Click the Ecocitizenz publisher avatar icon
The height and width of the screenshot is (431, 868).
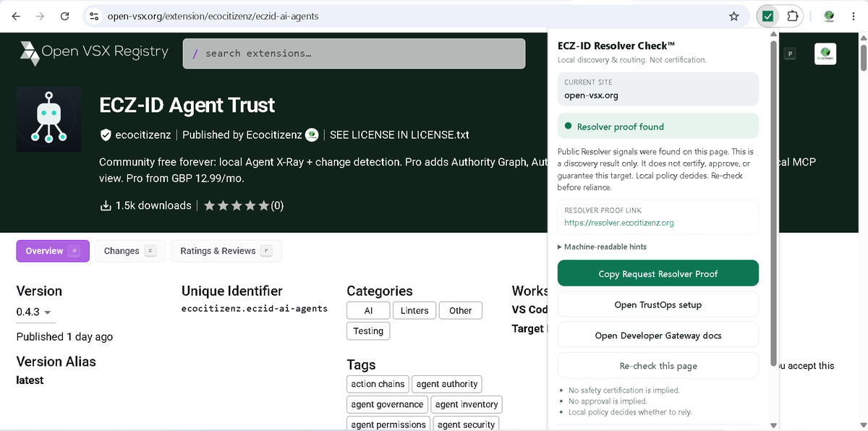tap(312, 135)
